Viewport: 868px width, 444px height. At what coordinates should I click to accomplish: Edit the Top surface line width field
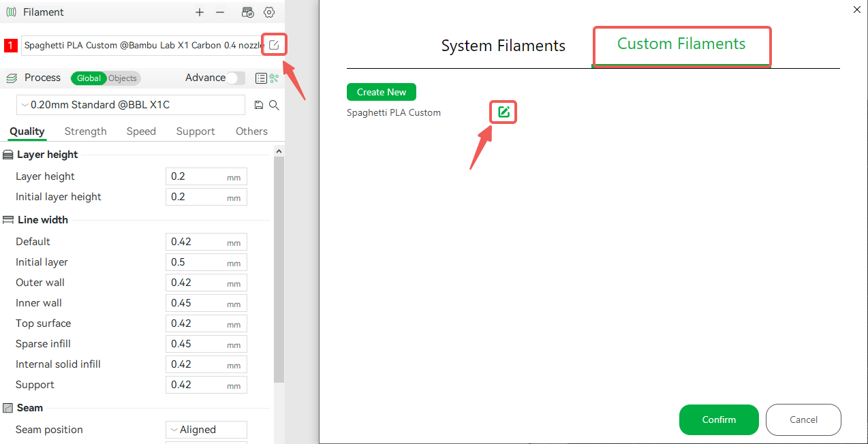point(206,323)
